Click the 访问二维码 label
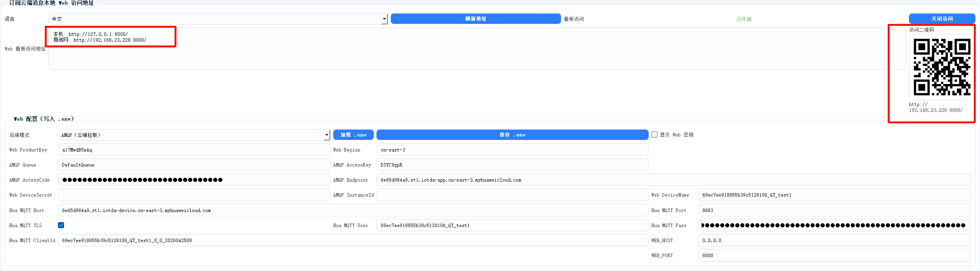The width and height of the screenshot is (980, 271). tap(921, 30)
